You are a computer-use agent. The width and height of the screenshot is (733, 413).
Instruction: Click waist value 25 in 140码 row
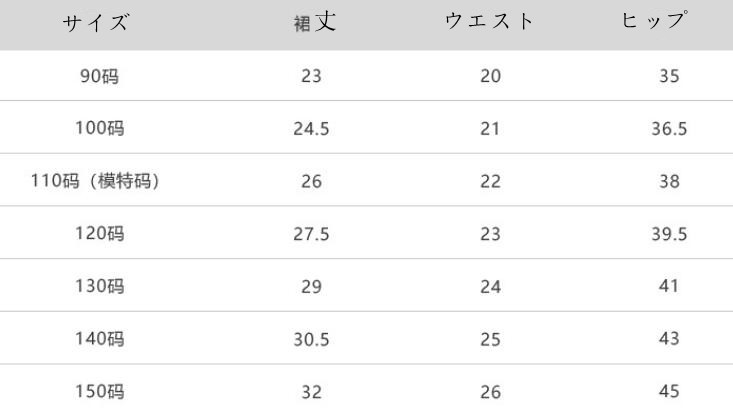[x=490, y=340]
